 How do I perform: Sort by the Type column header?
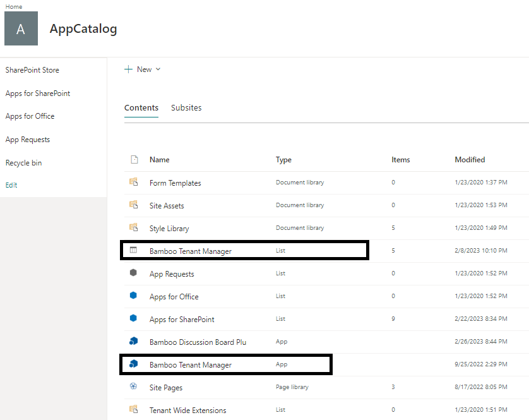283,160
